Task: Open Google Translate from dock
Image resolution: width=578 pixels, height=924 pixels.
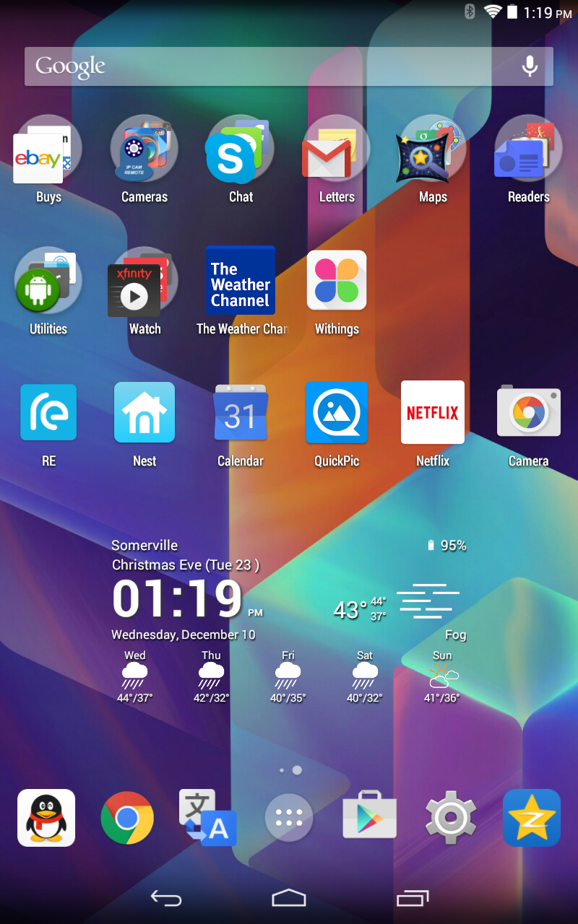Action: 208,818
